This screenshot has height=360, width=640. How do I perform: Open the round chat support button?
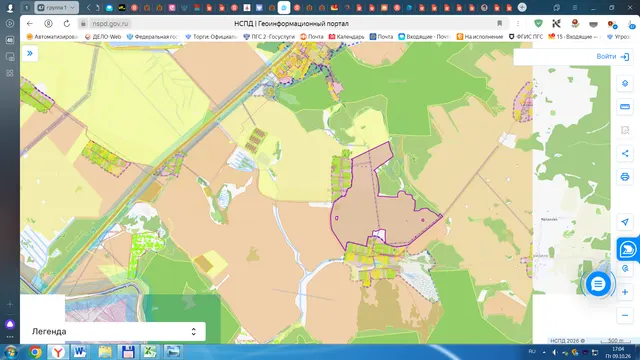598,284
